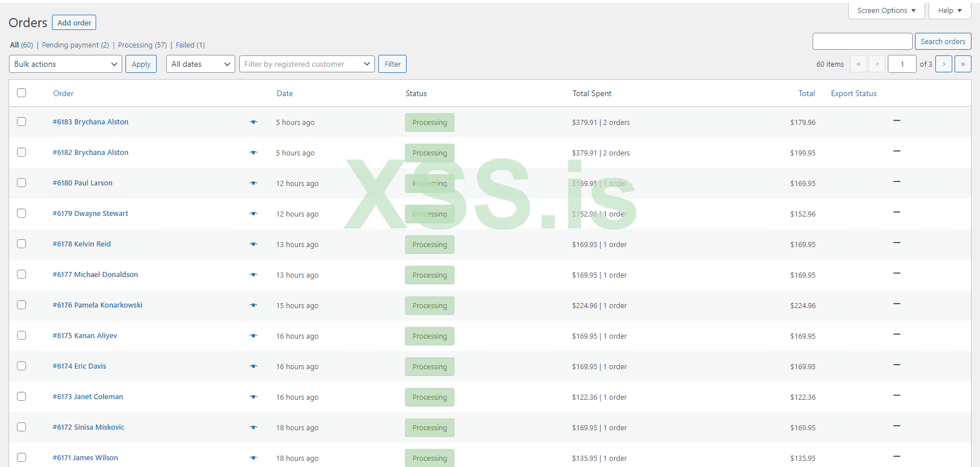Focus the search orders text field

click(862, 41)
